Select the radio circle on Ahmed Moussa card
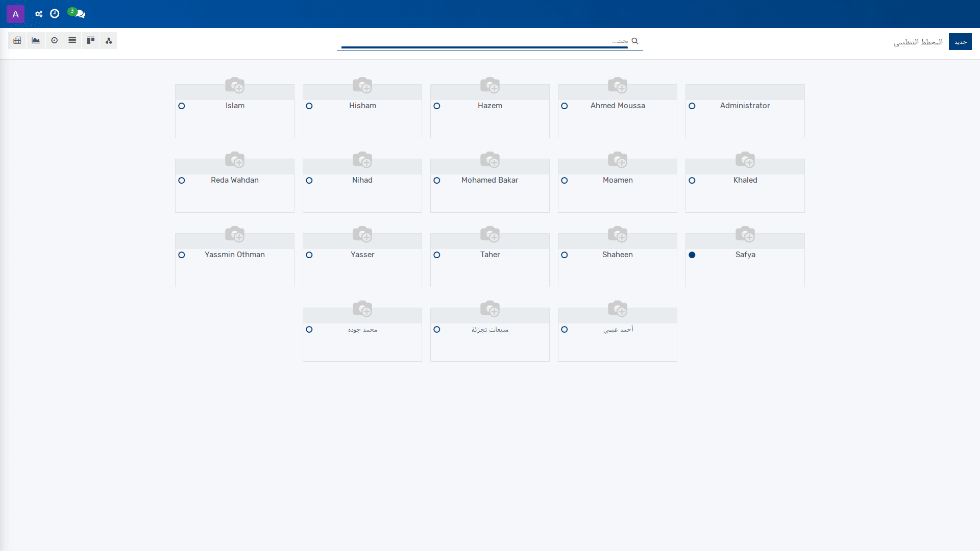 [565, 106]
